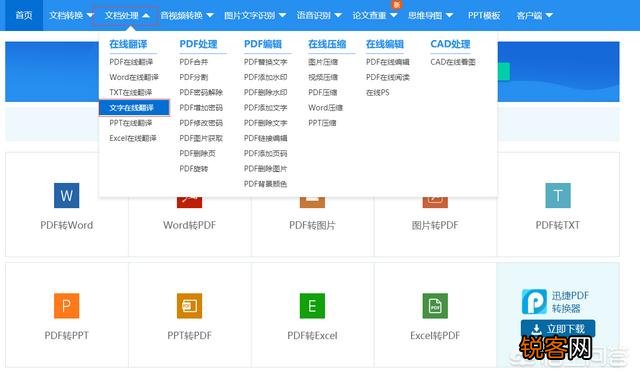
Task: Click the PDF编辑 column heading
Action: [x=263, y=44]
